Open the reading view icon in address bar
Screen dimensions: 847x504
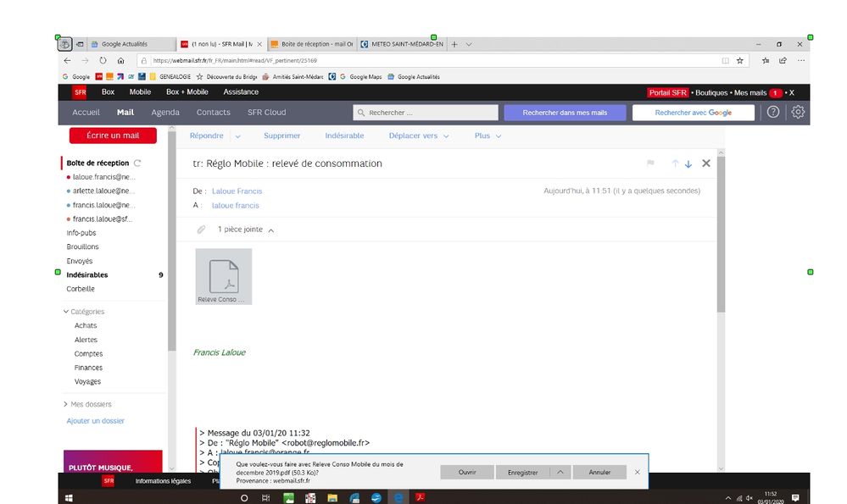[726, 61]
